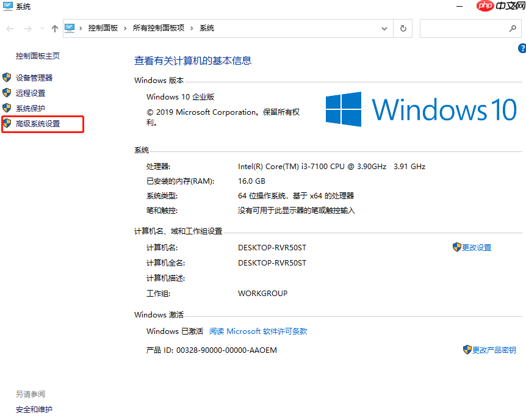Open 设备管理器 via its shield icon
This screenshot has width=526, height=420.
[x=8, y=78]
